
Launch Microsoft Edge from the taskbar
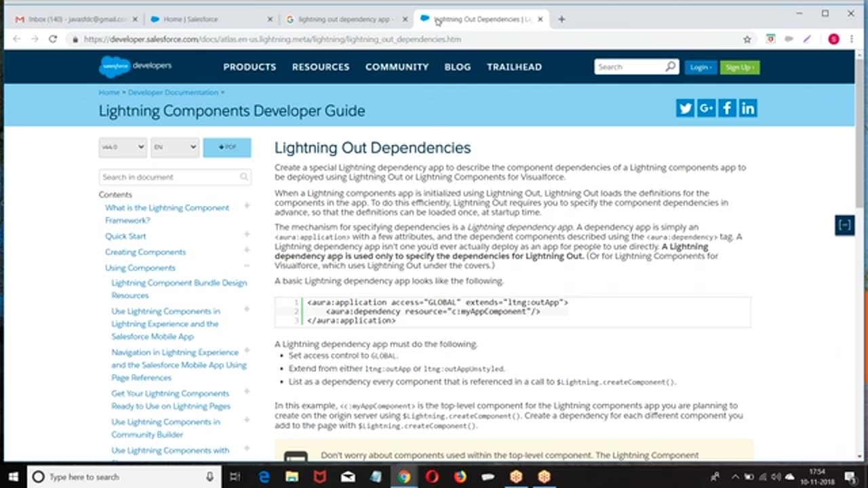pos(264,476)
